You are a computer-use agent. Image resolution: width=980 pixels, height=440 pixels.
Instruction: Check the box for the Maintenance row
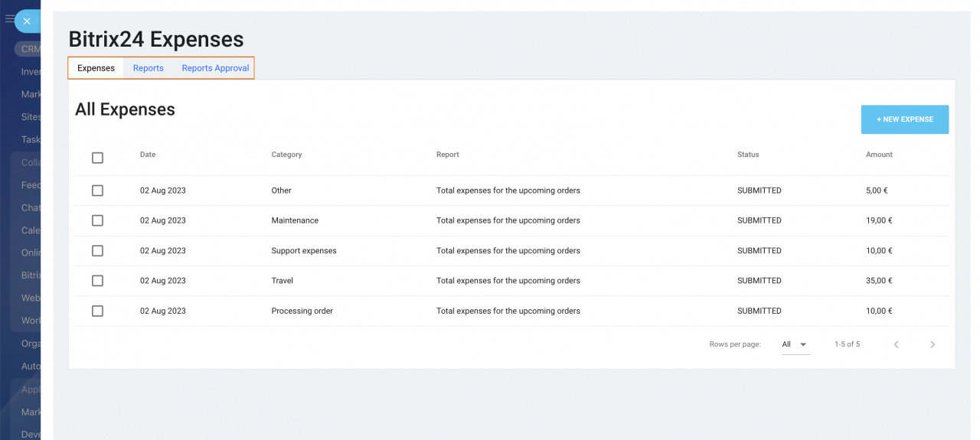click(97, 220)
